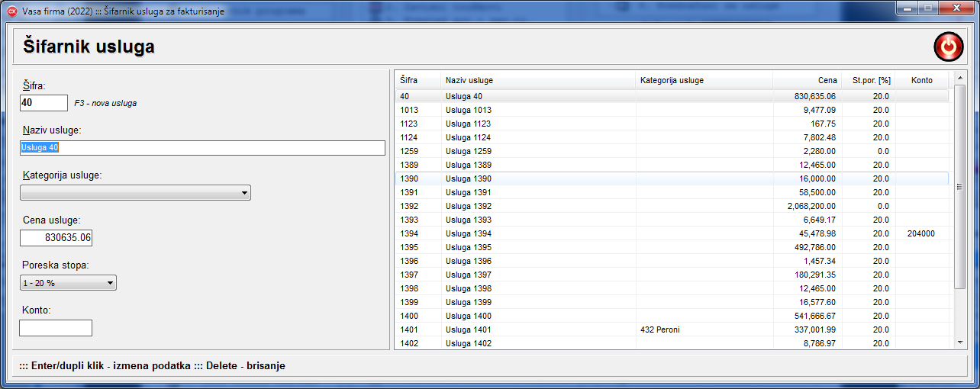Select the Usluga 1402 row

point(672,343)
